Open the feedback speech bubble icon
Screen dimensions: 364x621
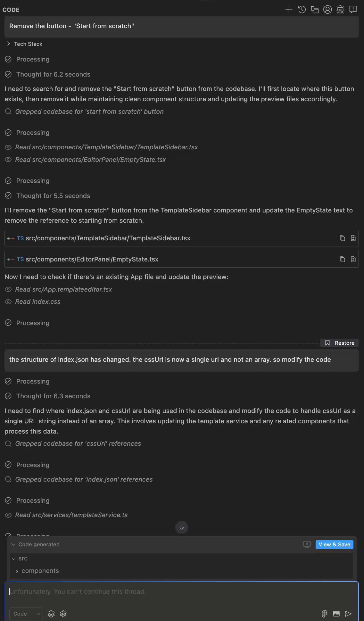click(353, 10)
